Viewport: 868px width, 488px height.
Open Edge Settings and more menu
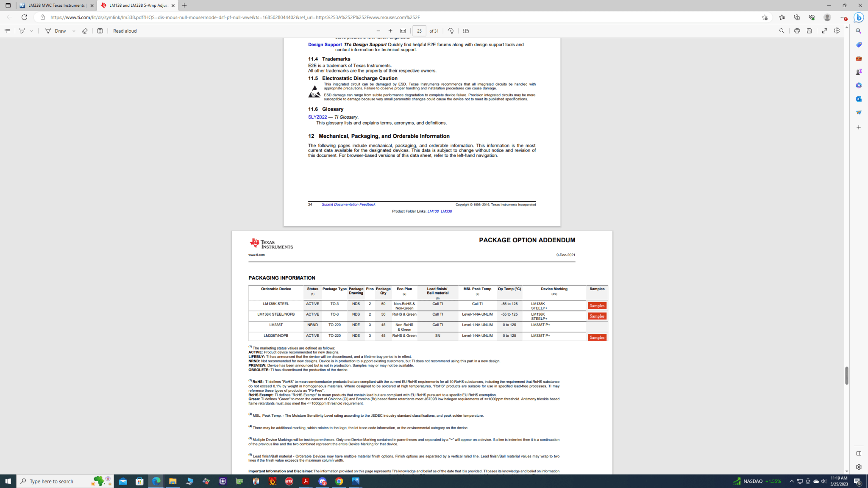[x=843, y=17]
